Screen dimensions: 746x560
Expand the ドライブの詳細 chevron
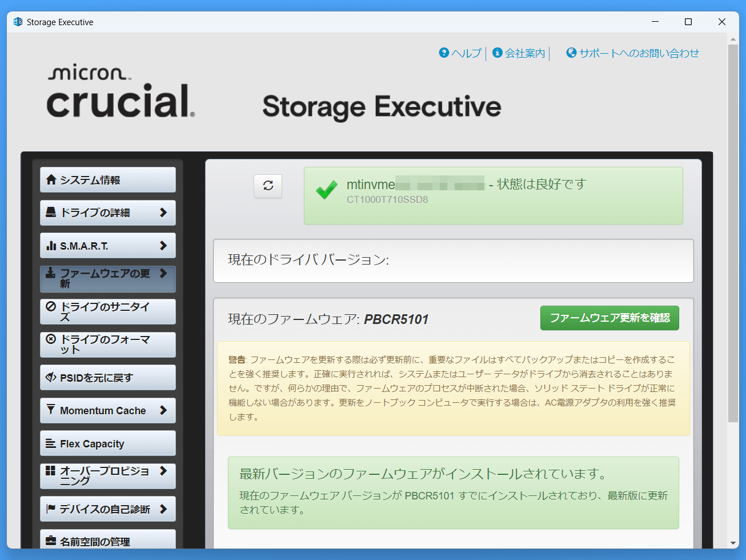point(163,213)
